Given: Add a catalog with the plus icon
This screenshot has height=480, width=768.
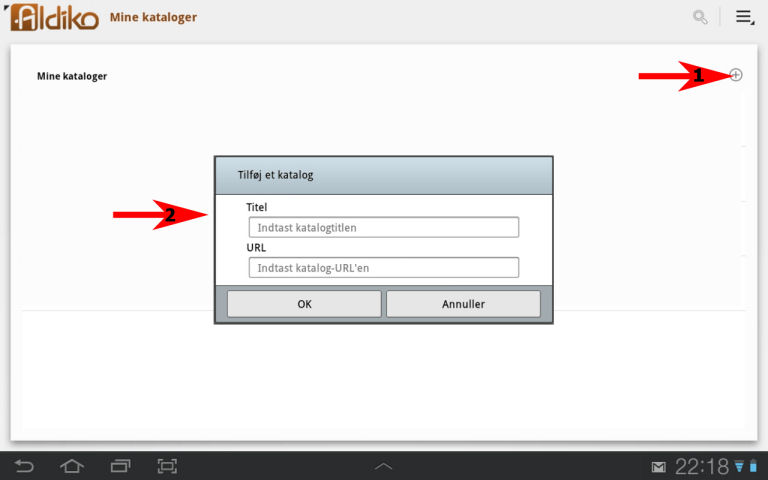Looking at the screenshot, I should 736,75.
